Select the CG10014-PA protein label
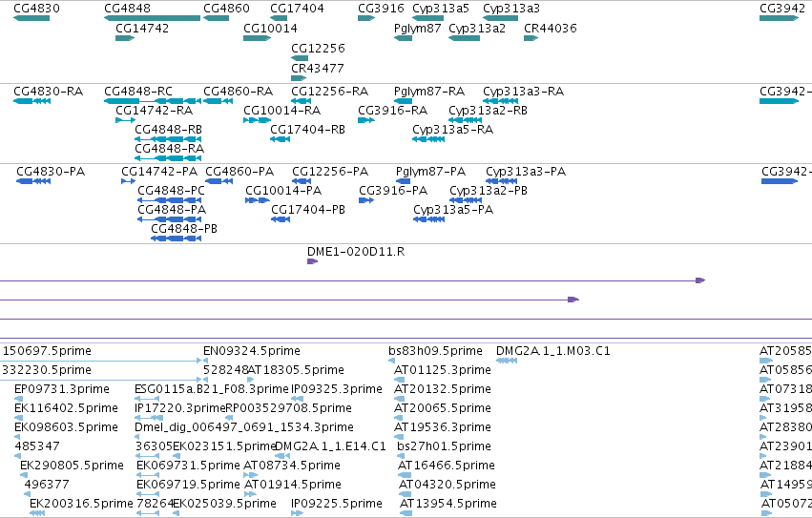The width and height of the screenshot is (812, 518). pyautogui.click(x=283, y=191)
